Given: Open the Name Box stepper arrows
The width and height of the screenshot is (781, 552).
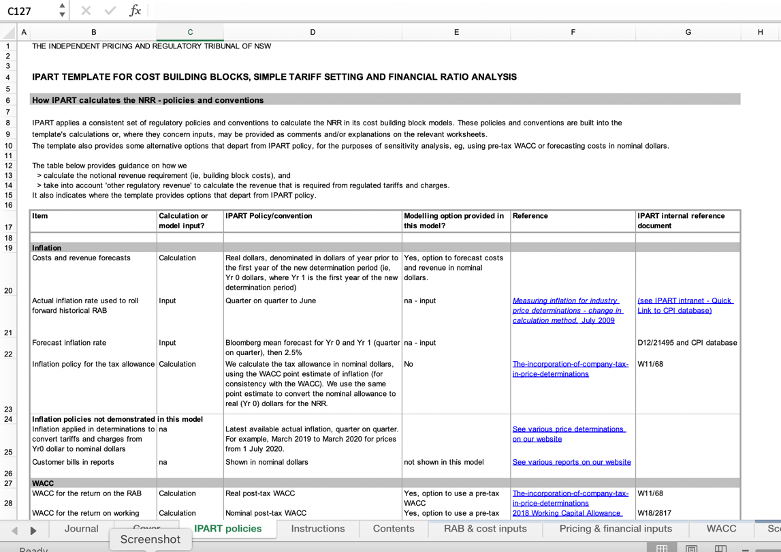Looking at the screenshot, I should [63, 11].
